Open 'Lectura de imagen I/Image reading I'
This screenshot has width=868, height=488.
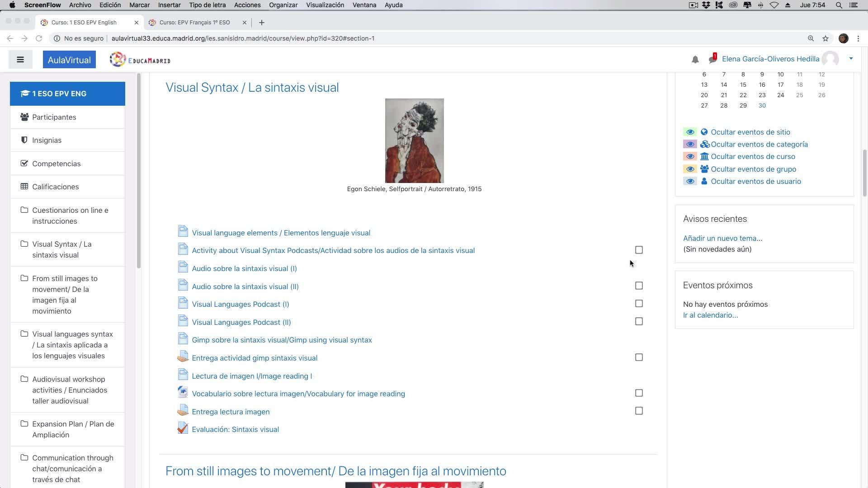[252, 376]
